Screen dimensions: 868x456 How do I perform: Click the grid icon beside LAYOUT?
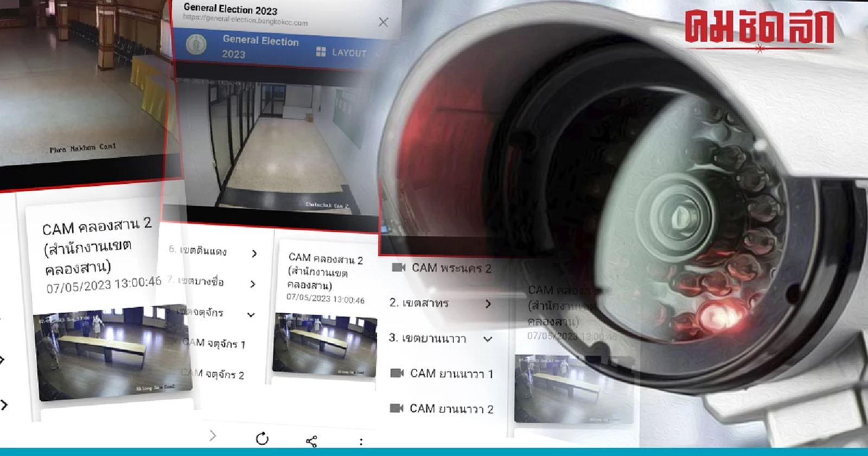[321, 52]
